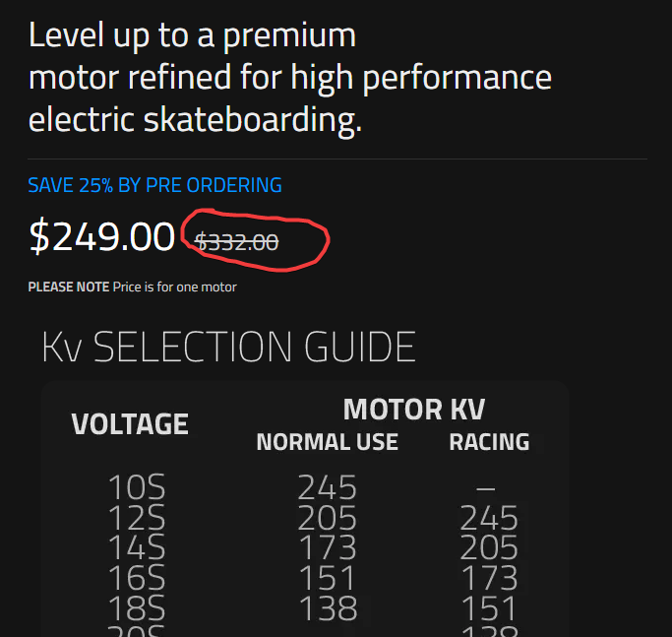Viewport: 672px width, 637px height.
Task: Click the RACING column header
Action: 489,442
